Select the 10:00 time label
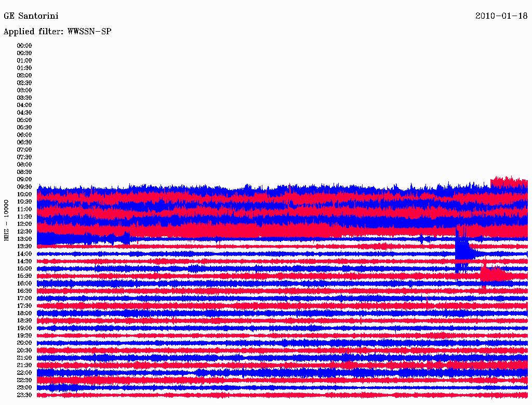 (24, 194)
